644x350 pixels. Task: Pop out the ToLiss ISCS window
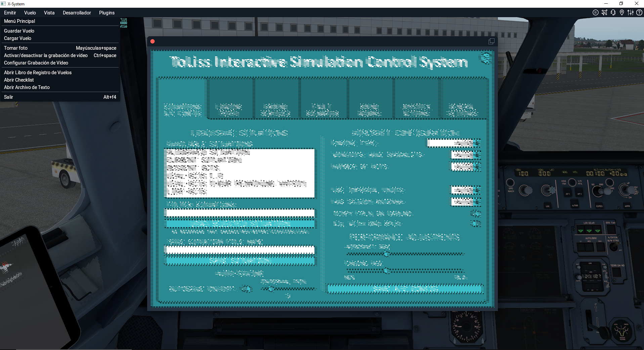click(x=491, y=41)
